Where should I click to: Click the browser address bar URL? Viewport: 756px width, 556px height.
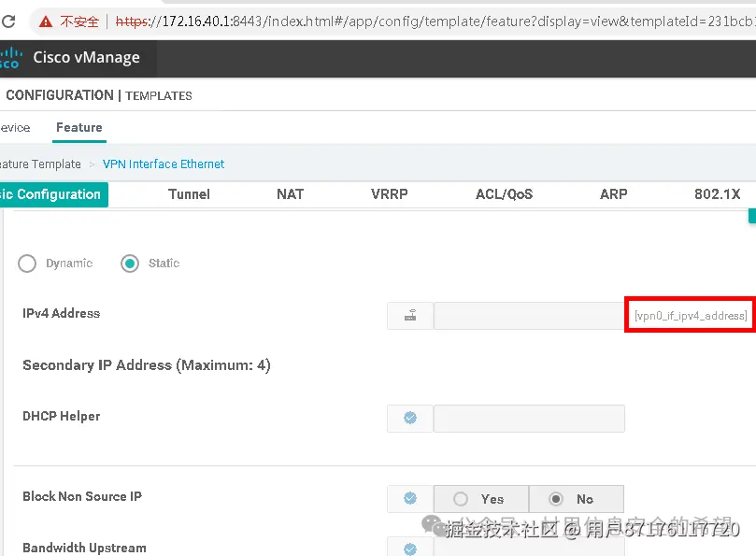pyautogui.click(x=435, y=21)
